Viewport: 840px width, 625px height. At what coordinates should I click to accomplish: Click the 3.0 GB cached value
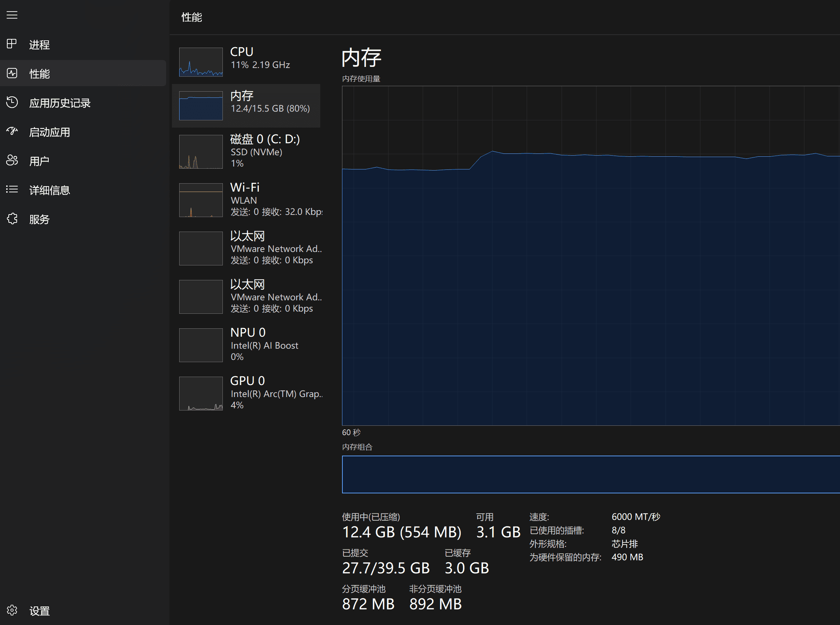tap(467, 568)
